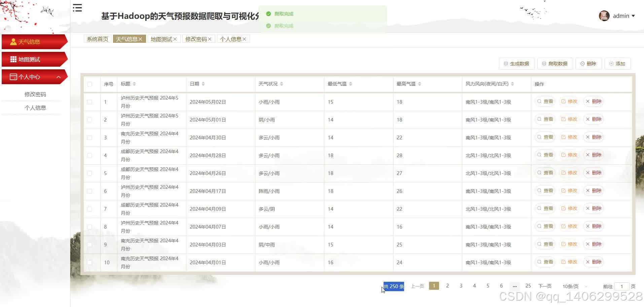Click the 爬取数据 button

tap(555, 64)
